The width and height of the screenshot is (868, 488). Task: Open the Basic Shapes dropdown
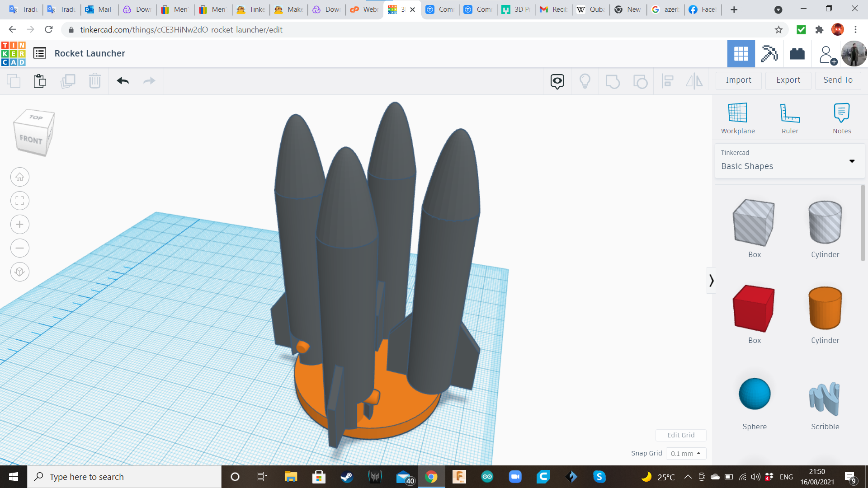[x=852, y=161]
